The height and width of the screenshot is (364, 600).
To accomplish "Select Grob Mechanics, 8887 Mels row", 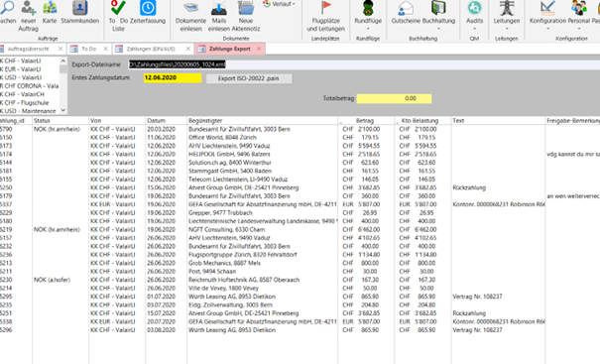I will point(300,264).
